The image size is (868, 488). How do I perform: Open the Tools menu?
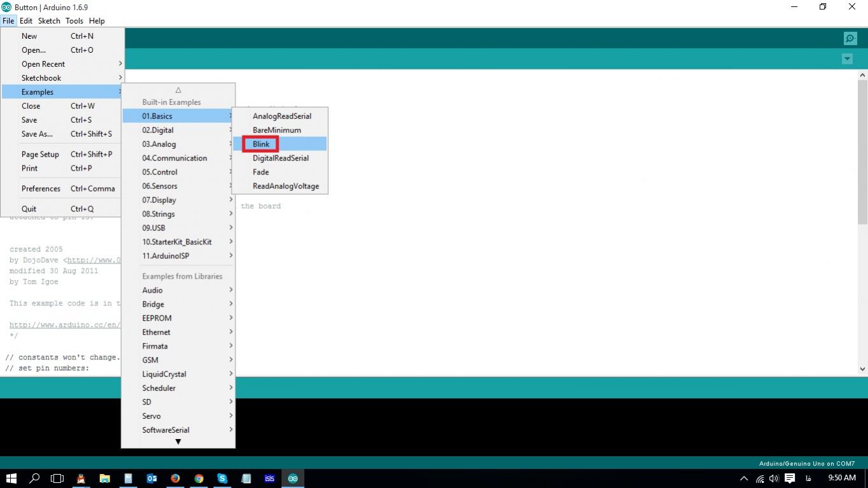coord(74,21)
